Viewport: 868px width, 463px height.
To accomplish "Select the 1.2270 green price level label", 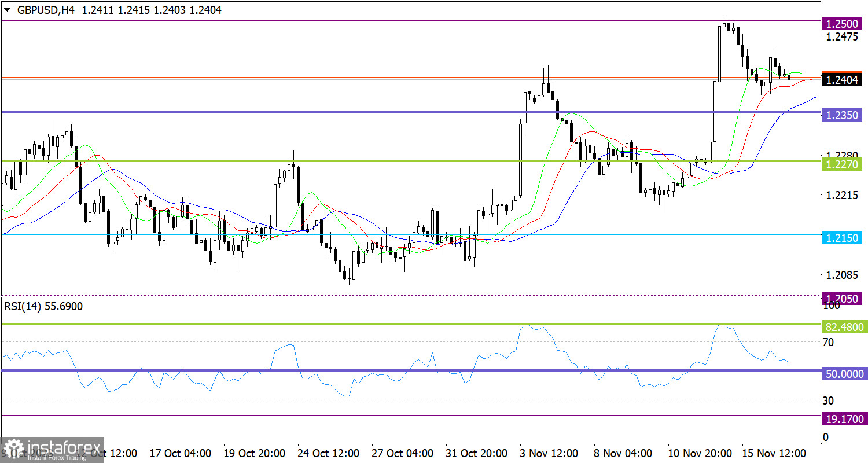I will click(843, 165).
